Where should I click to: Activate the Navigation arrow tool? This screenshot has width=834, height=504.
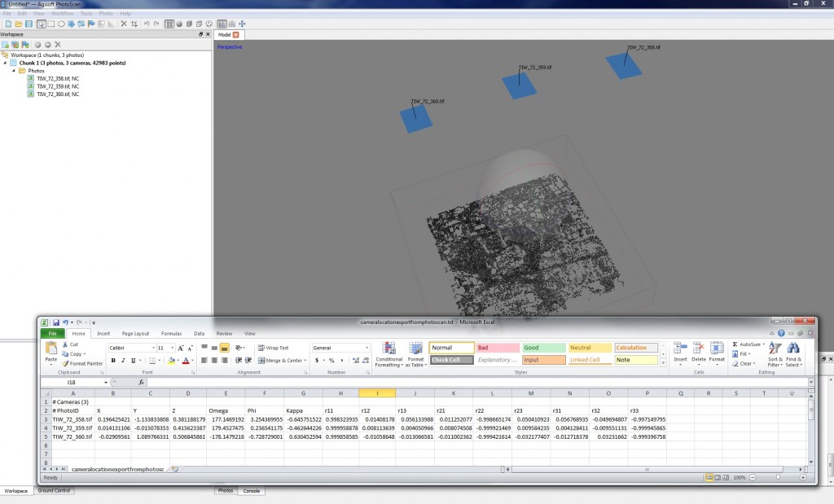42,23
